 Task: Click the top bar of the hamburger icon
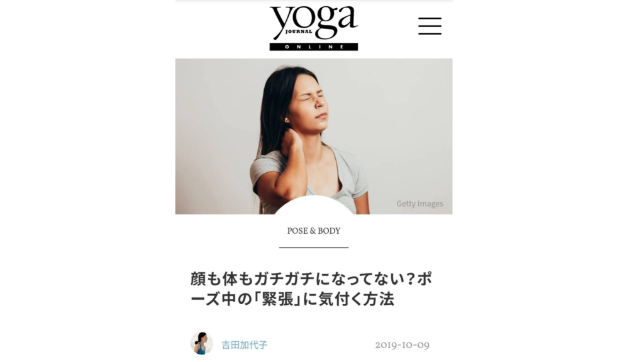(x=430, y=18)
